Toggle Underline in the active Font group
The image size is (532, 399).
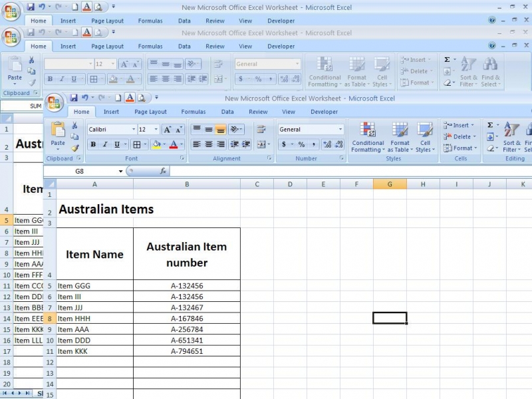[x=117, y=144]
